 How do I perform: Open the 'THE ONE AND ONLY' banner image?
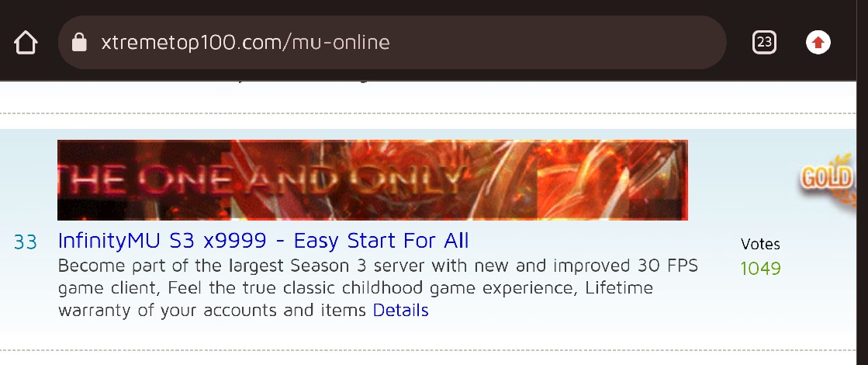(372, 180)
